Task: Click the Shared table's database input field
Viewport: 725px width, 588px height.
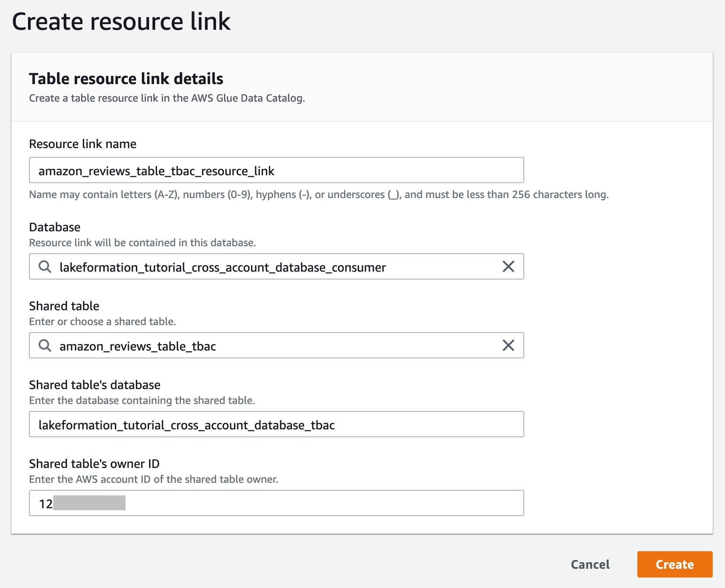Action: (277, 424)
